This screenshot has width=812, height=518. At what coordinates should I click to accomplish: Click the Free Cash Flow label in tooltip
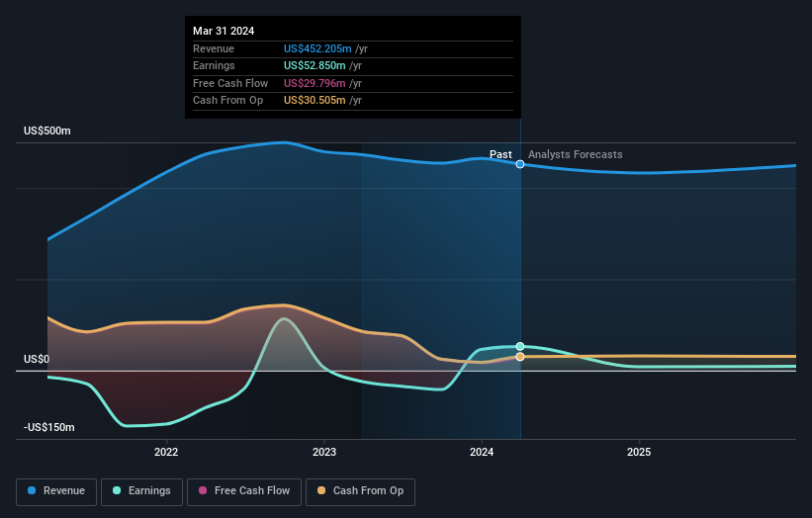coord(230,83)
